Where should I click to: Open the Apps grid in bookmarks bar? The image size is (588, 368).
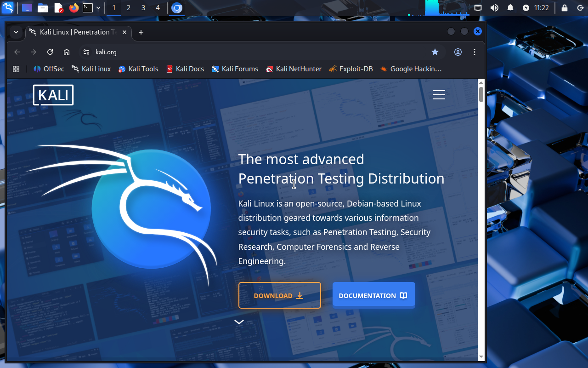point(16,69)
